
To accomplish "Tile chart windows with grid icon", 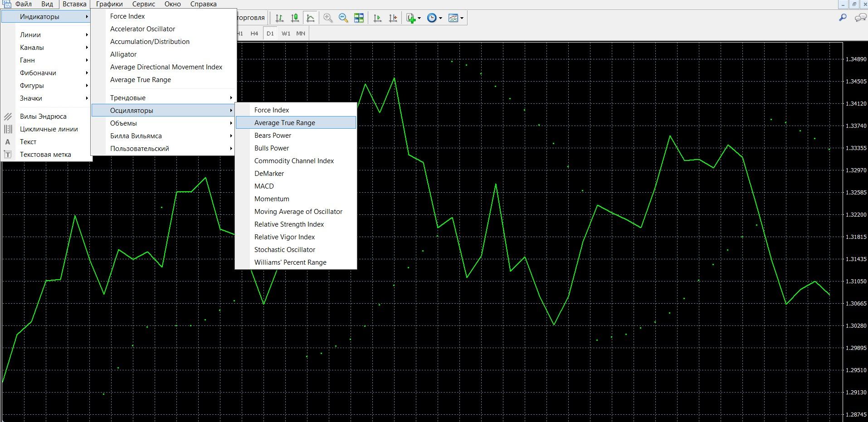I will pos(359,18).
